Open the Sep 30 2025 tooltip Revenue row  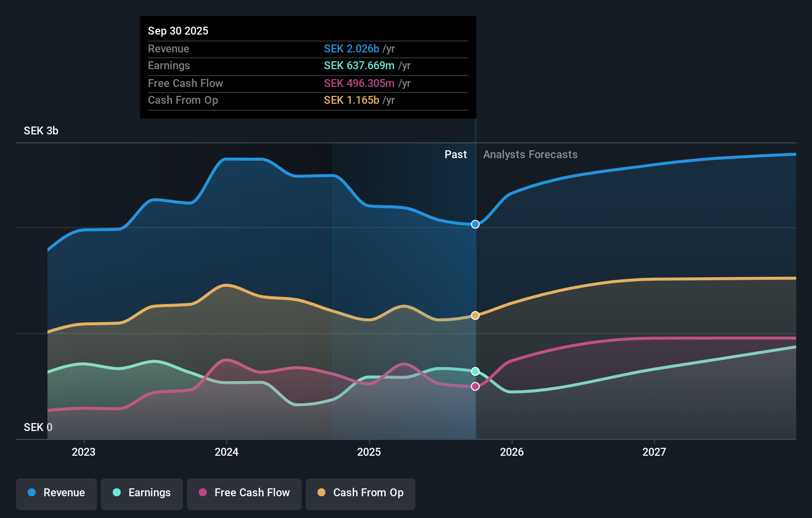coord(308,49)
